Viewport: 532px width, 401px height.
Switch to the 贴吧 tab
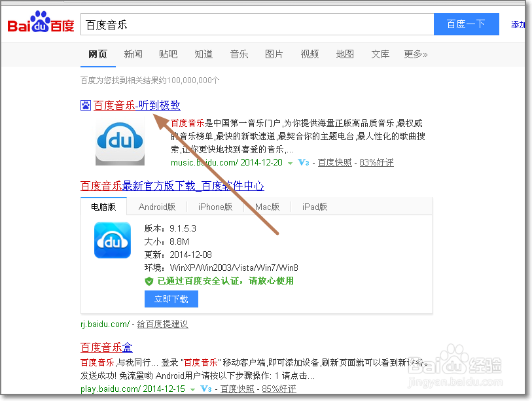pos(168,54)
